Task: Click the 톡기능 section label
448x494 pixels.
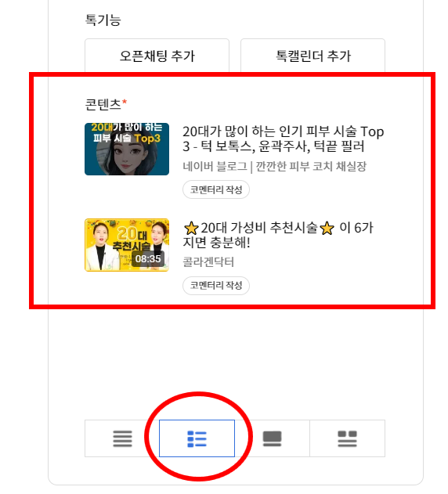Action: (x=103, y=20)
